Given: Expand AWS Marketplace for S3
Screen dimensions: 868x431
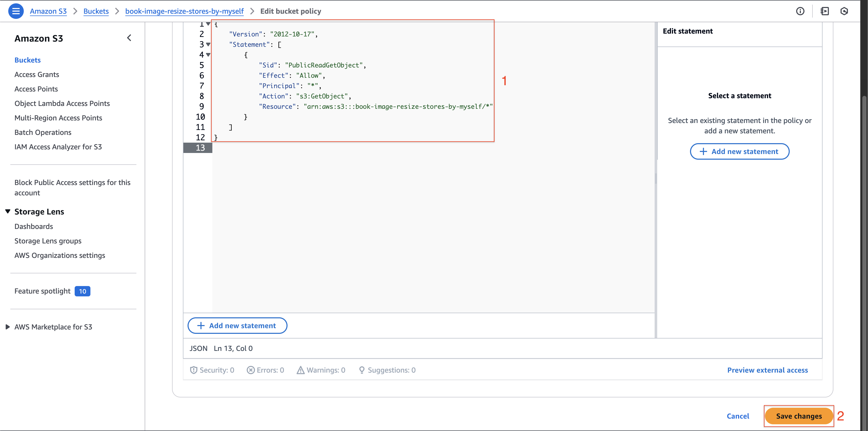Looking at the screenshot, I should coord(8,327).
